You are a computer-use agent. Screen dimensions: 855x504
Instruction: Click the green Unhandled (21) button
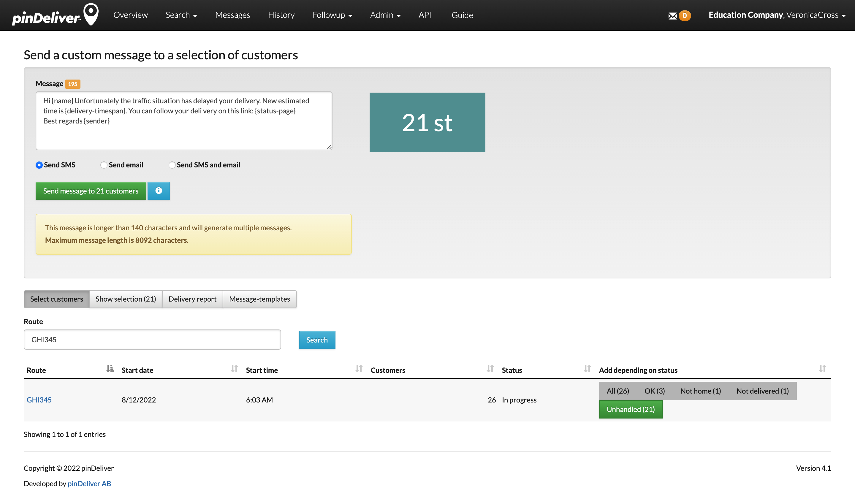click(631, 410)
